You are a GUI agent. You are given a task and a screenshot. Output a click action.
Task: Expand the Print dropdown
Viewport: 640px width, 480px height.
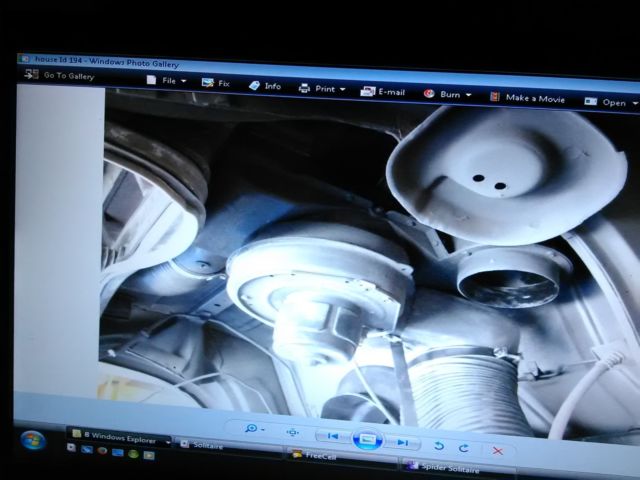click(323, 89)
